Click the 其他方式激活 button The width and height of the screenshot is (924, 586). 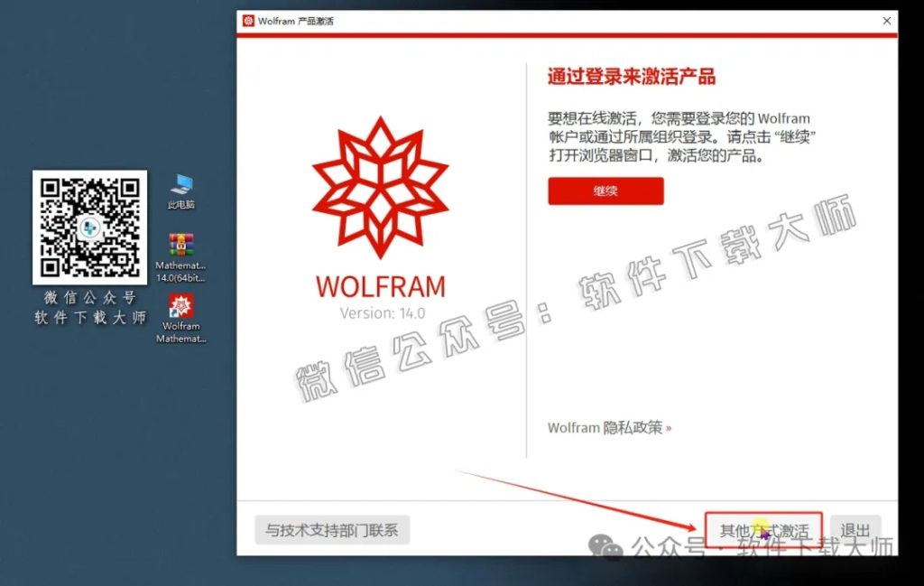pyautogui.click(x=766, y=529)
